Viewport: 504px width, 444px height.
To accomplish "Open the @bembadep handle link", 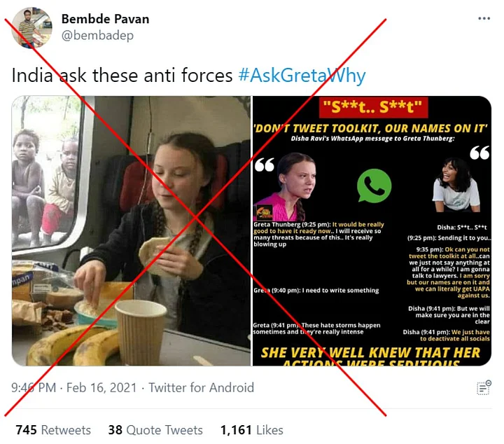I will tap(97, 35).
